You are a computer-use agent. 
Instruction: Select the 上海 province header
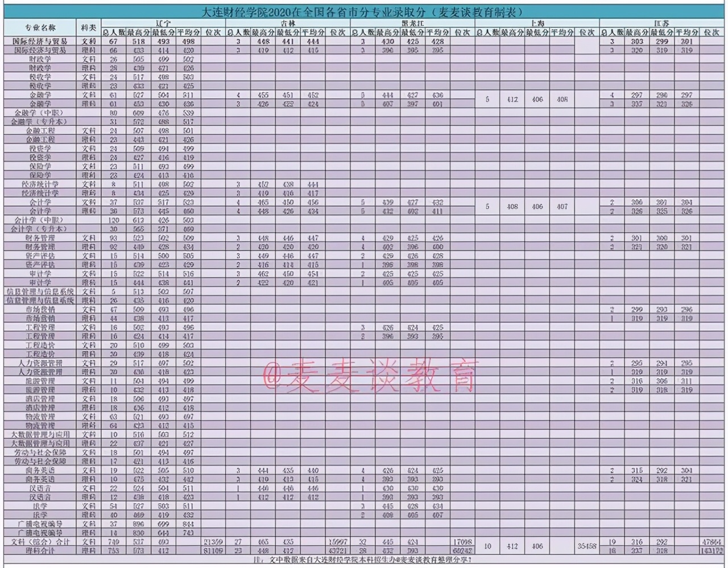pyautogui.click(x=537, y=23)
